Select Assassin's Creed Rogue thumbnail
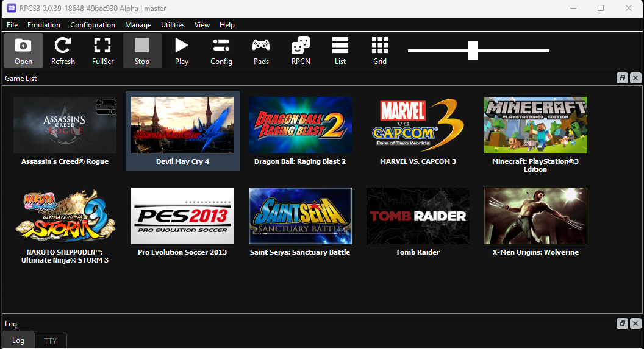Image resolution: width=644 pixels, height=349 pixels. [65, 125]
